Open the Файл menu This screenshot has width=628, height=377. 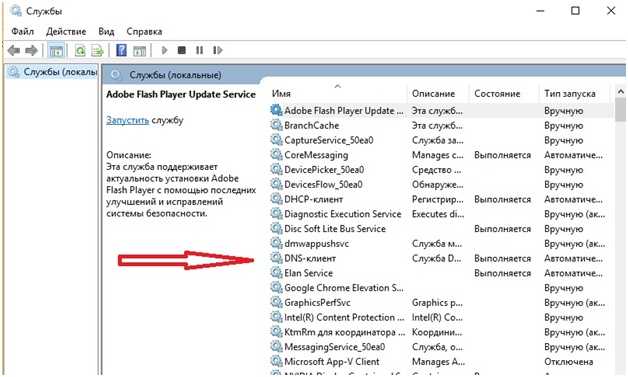22,31
